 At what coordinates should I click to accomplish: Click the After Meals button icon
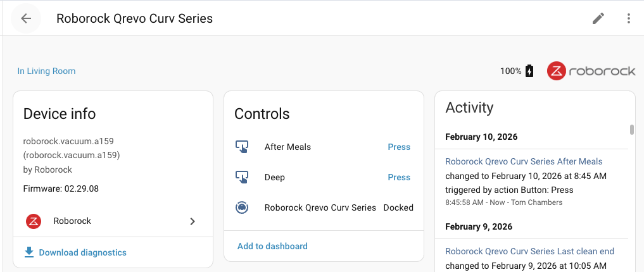[x=241, y=147]
